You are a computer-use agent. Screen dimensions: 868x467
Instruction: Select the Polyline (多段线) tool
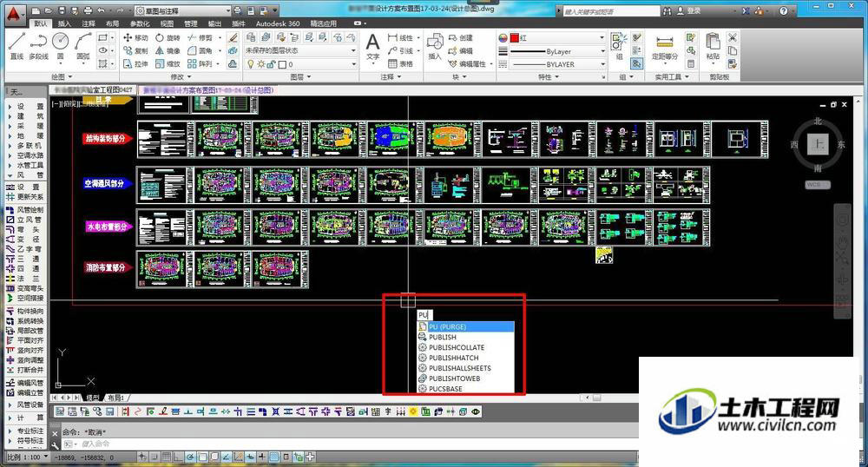(38, 45)
